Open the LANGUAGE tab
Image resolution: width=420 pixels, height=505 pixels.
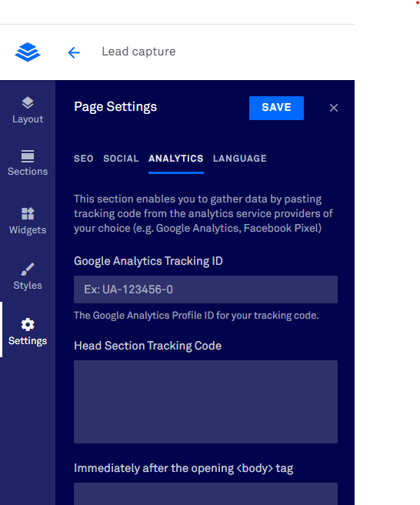pos(240,159)
